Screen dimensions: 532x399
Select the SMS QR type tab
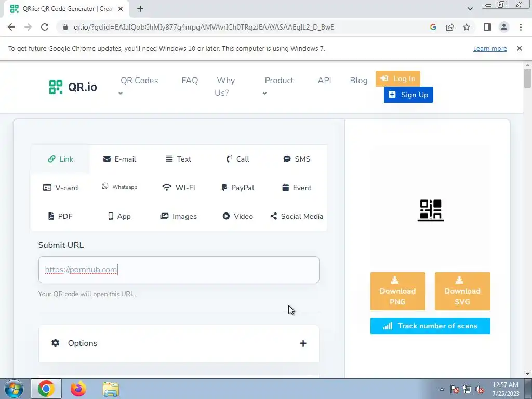coord(297,159)
